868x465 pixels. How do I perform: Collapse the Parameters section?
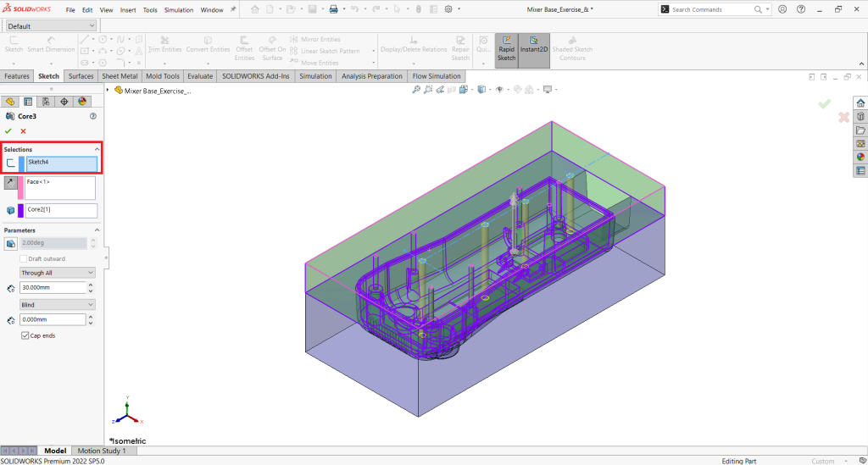[97, 230]
